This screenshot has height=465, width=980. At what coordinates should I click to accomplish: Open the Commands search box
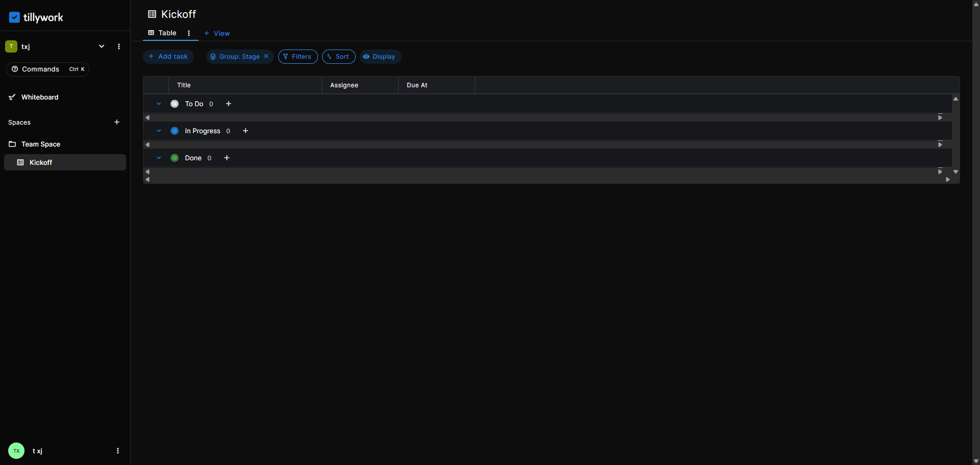[47, 69]
